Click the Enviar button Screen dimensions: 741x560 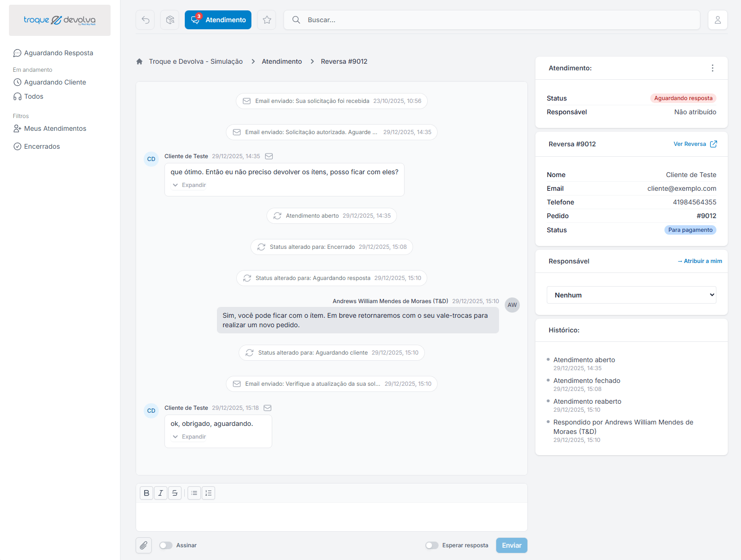coord(511,545)
